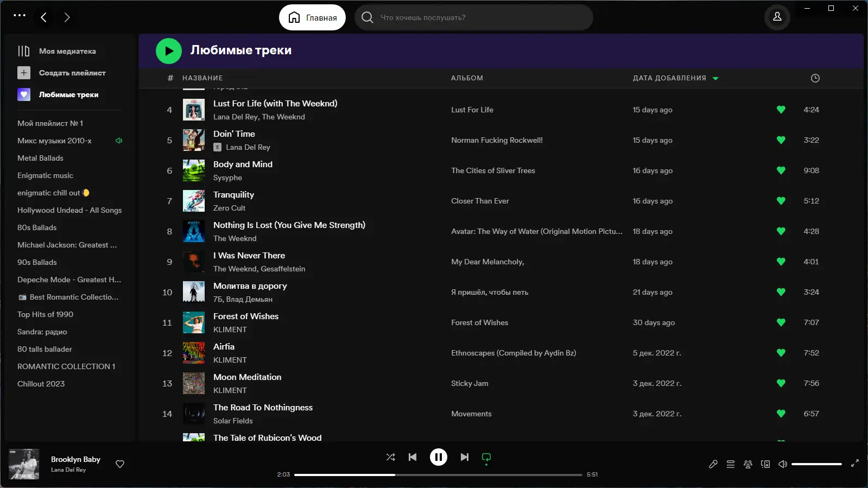This screenshot has width=868, height=488.
Task: Show lyrics with the microphone icon
Action: pyautogui.click(x=713, y=464)
